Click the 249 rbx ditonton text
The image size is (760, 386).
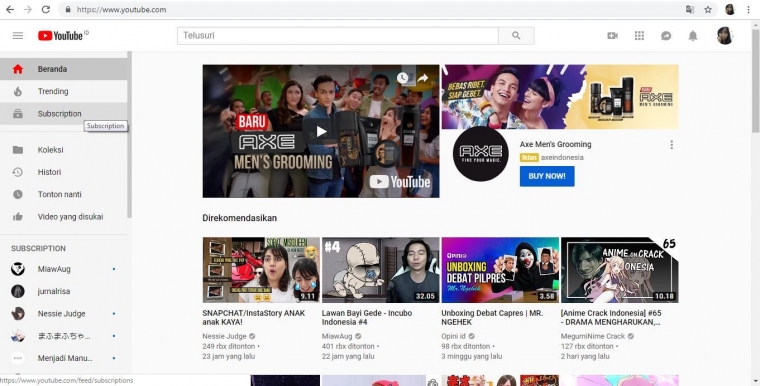[228, 346]
